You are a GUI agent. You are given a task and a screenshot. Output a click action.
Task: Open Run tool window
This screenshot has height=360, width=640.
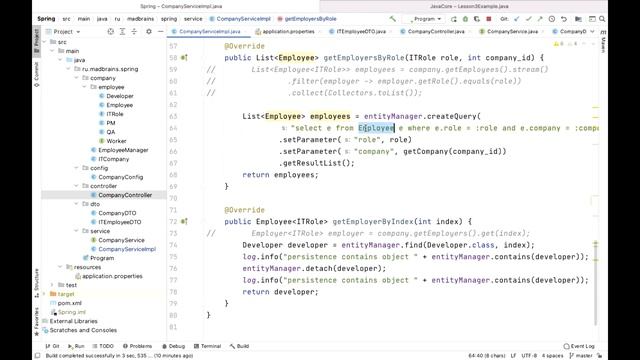[76, 346]
